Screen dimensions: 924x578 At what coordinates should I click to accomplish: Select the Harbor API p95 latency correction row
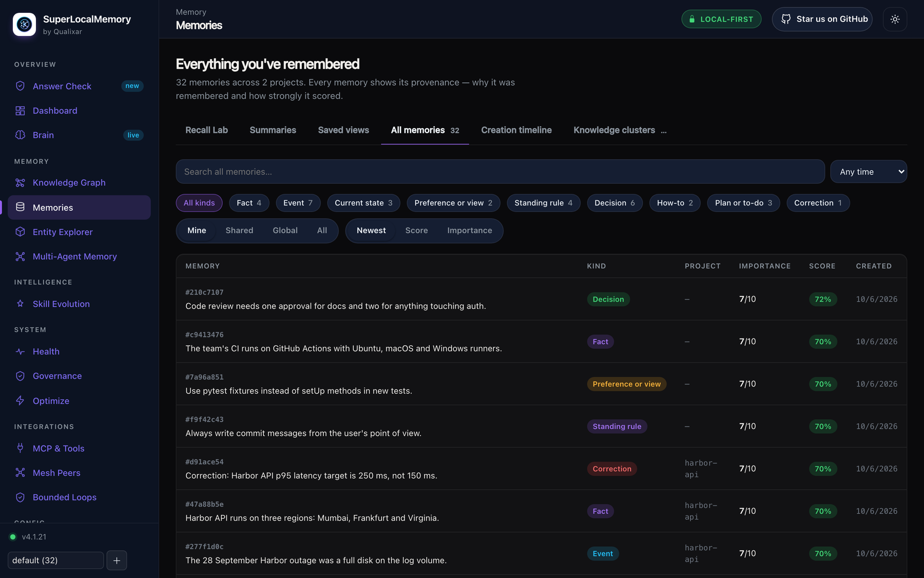click(x=541, y=469)
